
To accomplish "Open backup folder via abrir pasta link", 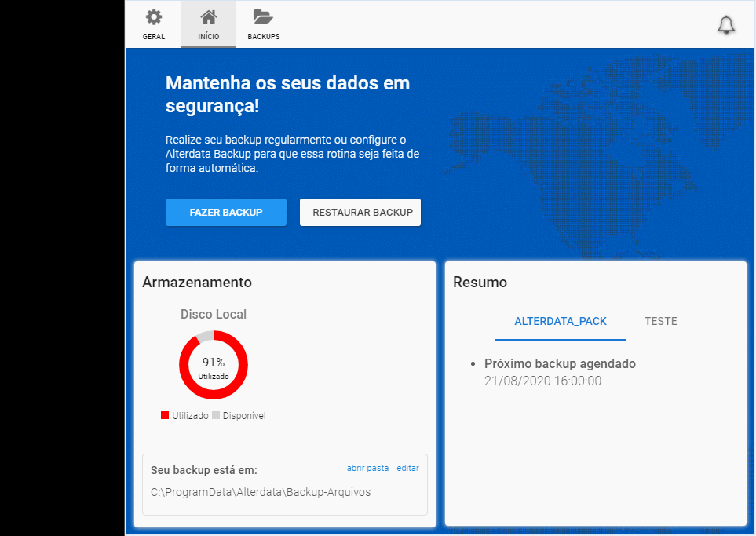I will click(x=368, y=468).
